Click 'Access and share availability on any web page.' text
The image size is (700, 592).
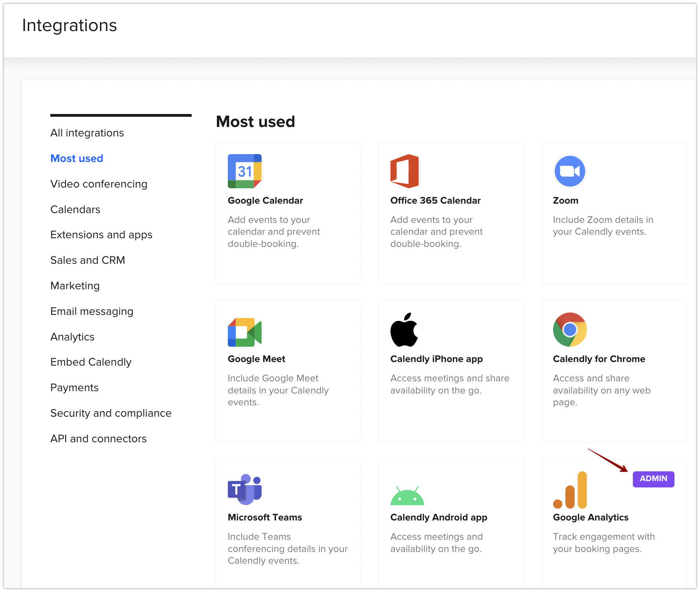602,390
